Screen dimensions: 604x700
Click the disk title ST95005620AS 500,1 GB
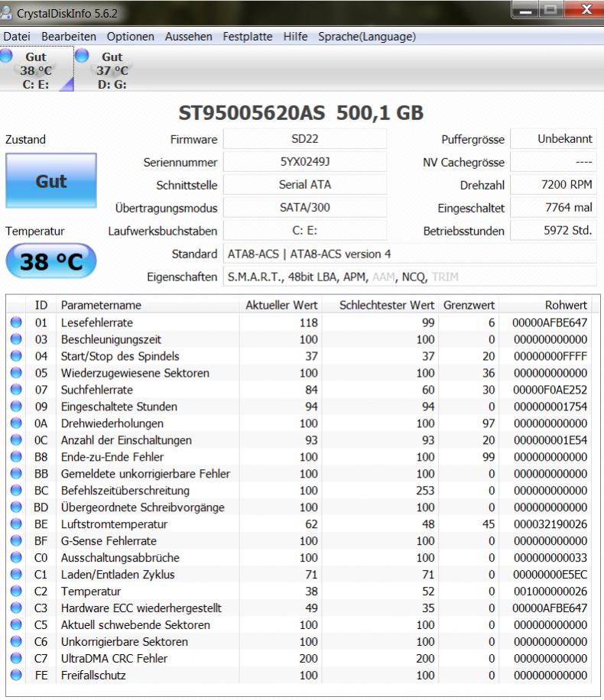coord(301,113)
